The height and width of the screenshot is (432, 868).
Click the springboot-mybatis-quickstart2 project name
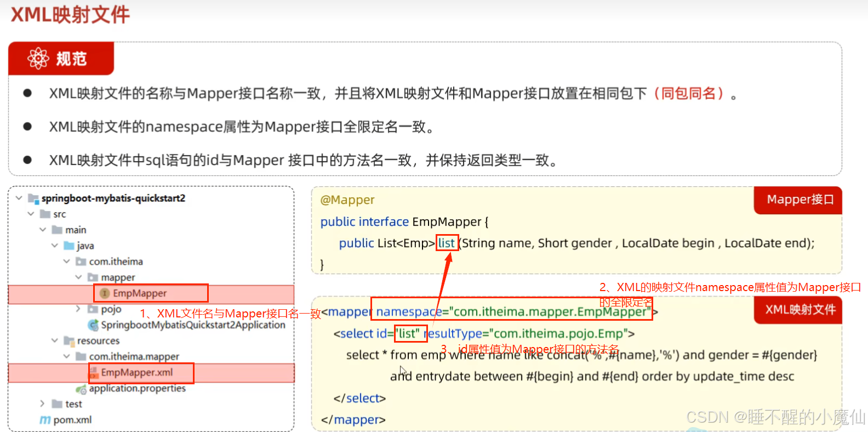[x=113, y=198]
